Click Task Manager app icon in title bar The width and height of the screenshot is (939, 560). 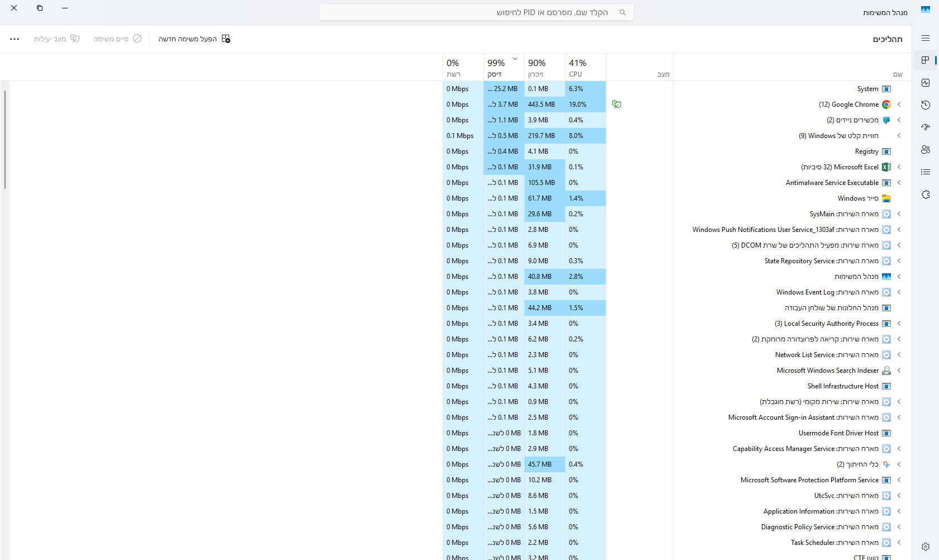926,10
